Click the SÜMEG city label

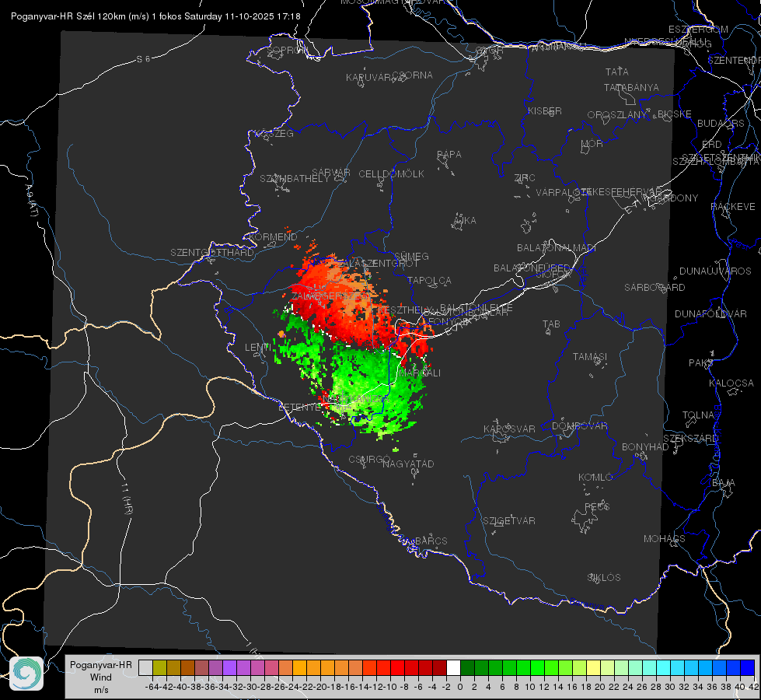point(411,257)
